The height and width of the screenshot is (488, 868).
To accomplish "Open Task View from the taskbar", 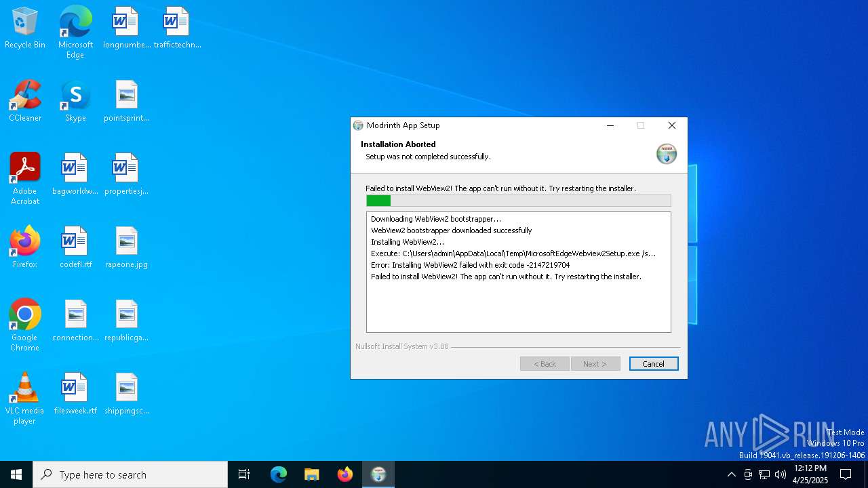I will coord(244,474).
